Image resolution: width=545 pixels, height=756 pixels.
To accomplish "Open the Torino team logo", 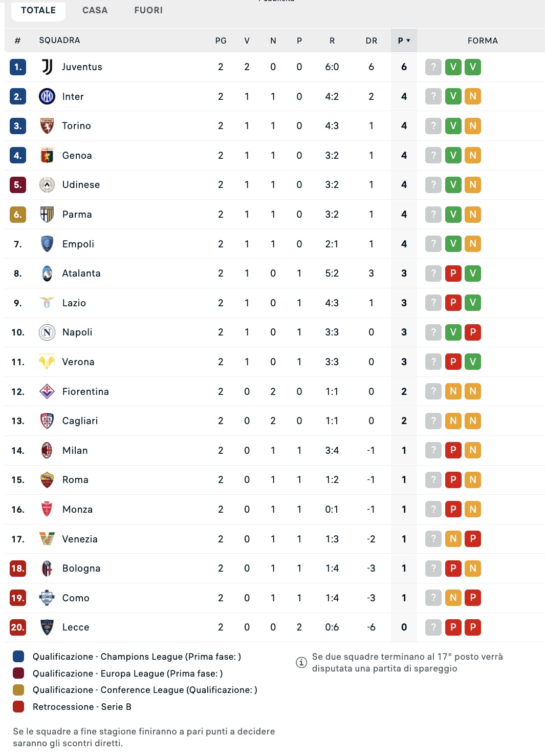I will [x=47, y=126].
